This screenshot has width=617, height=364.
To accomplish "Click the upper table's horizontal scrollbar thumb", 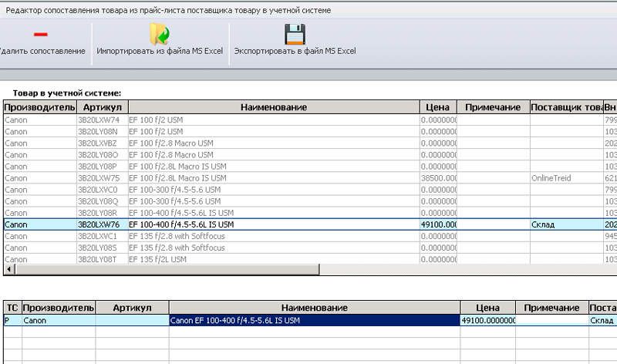I will click(x=167, y=270).
